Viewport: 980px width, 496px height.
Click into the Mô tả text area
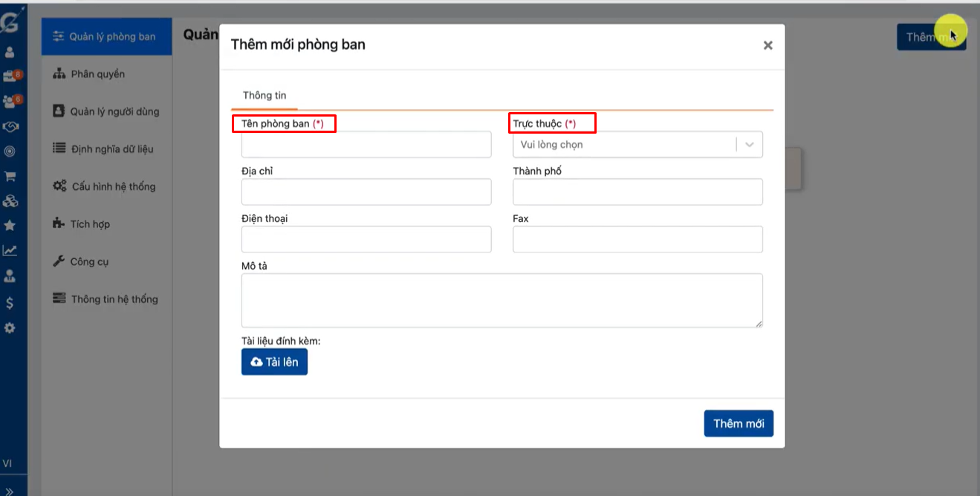[x=502, y=300]
